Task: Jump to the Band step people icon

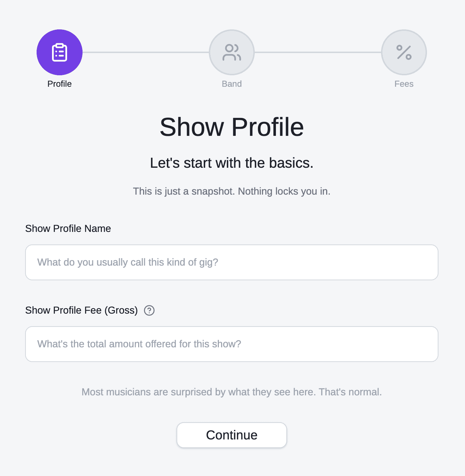Action: coord(232,52)
